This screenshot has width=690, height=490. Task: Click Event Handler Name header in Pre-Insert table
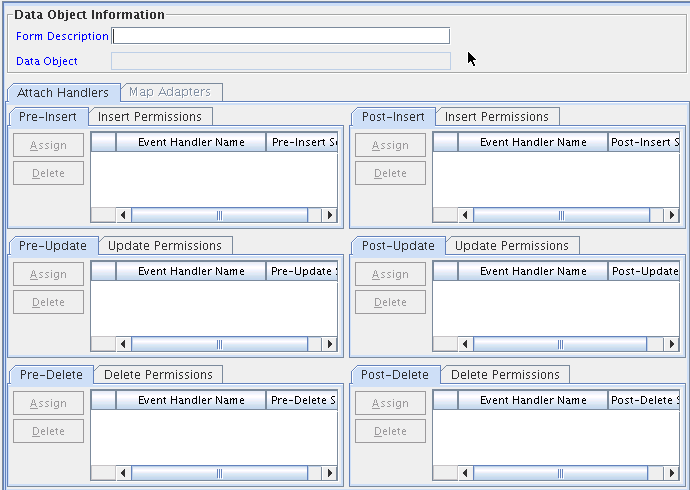191,142
